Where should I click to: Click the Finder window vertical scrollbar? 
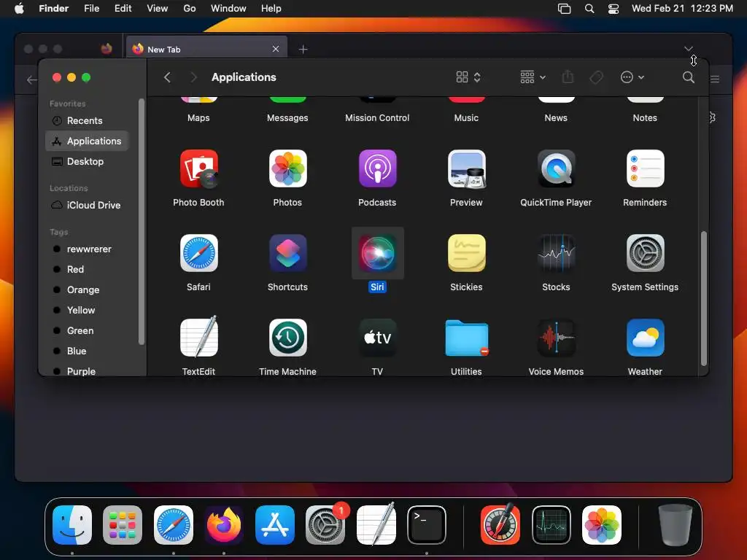(x=704, y=298)
